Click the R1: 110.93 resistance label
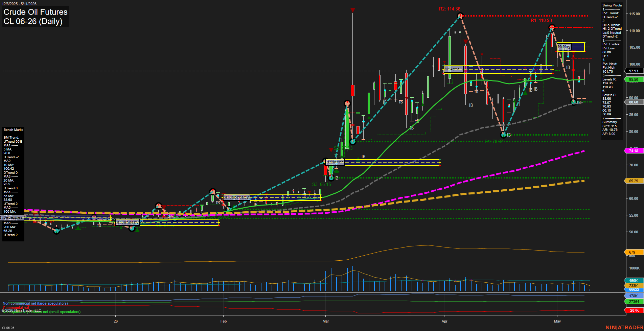The width and height of the screenshot is (644, 331). coord(541,21)
